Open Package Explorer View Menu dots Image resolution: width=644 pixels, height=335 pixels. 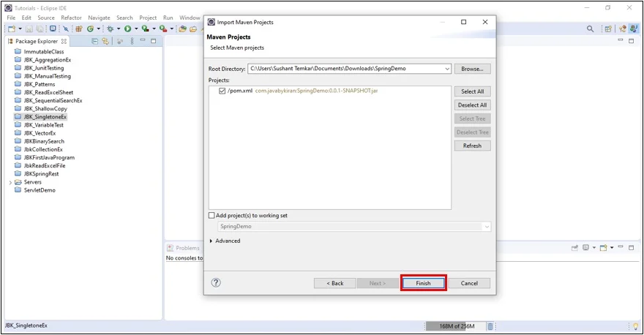tap(132, 41)
